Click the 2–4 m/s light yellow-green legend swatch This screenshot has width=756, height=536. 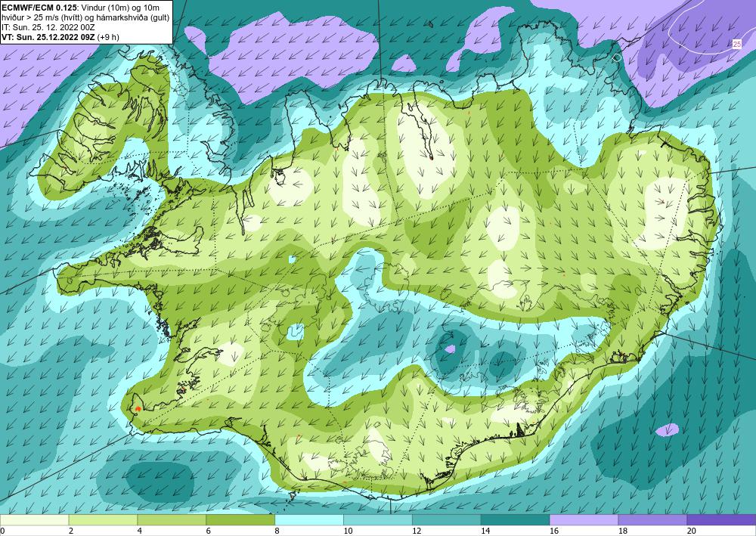tap(103, 520)
